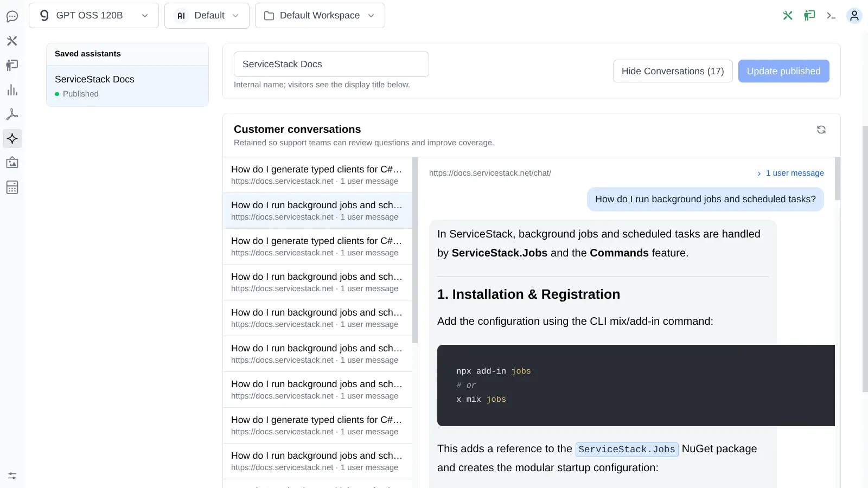Click the 'npx add-in jobs' code line
This screenshot has width=868, height=488.
(494, 371)
